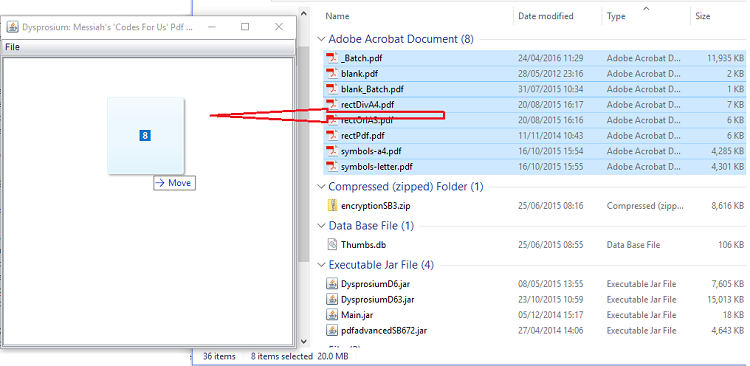This screenshot has width=750, height=366.
Task: Click the Explorer pane scrollbar thumb
Action: tap(303, 154)
